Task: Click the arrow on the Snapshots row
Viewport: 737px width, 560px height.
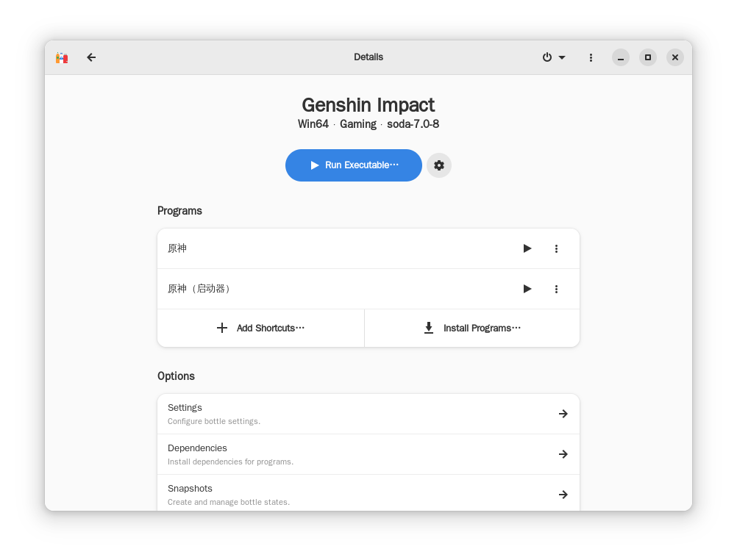Action: tap(563, 495)
